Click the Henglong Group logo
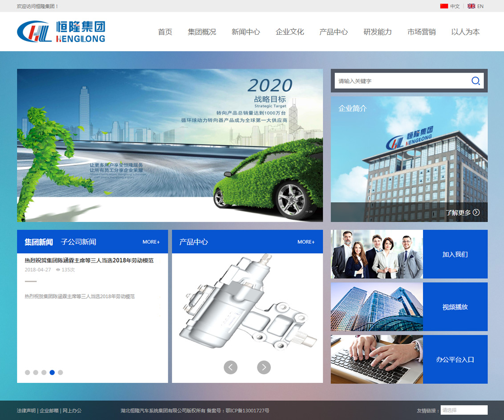 click(61, 32)
